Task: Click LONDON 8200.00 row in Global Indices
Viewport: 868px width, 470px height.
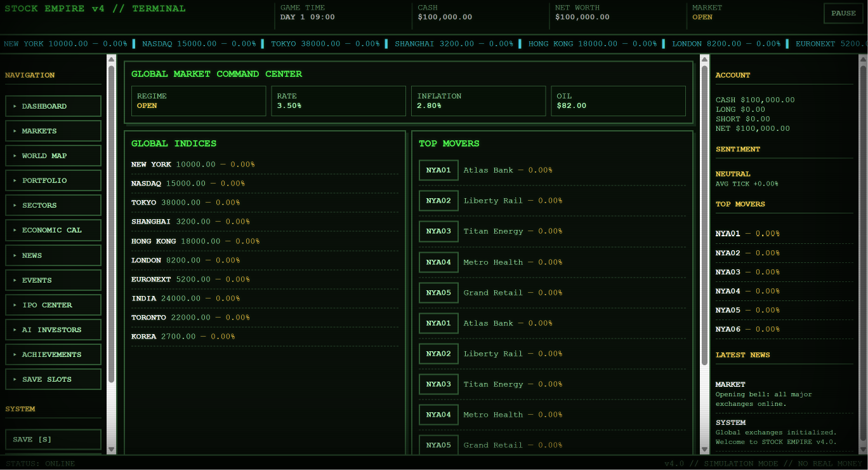Action: coord(265,260)
